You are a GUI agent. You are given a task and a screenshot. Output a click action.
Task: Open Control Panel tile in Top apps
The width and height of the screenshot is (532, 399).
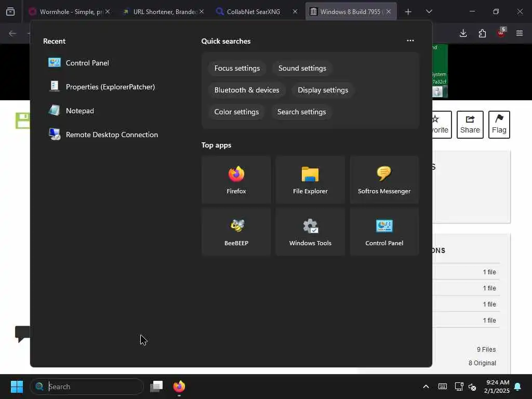384,232
